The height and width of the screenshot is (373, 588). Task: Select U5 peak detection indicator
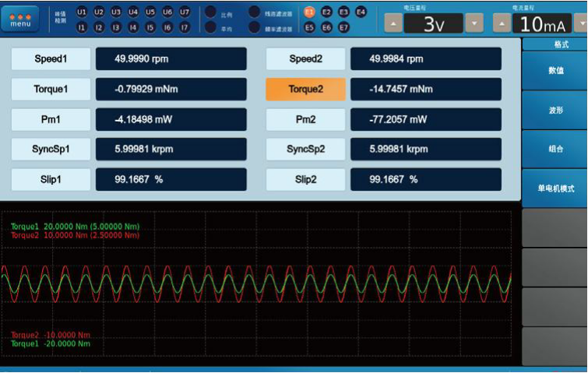click(150, 12)
